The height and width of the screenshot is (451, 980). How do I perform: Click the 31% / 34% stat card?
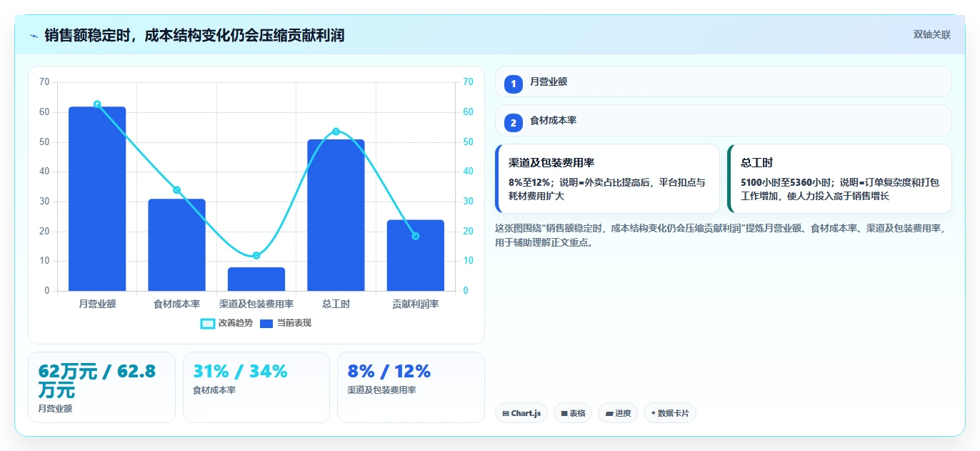pyautogui.click(x=256, y=387)
